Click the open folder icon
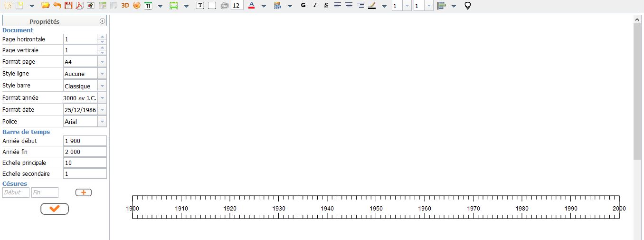The height and width of the screenshot is (240, 644). [x=45, y=6]
